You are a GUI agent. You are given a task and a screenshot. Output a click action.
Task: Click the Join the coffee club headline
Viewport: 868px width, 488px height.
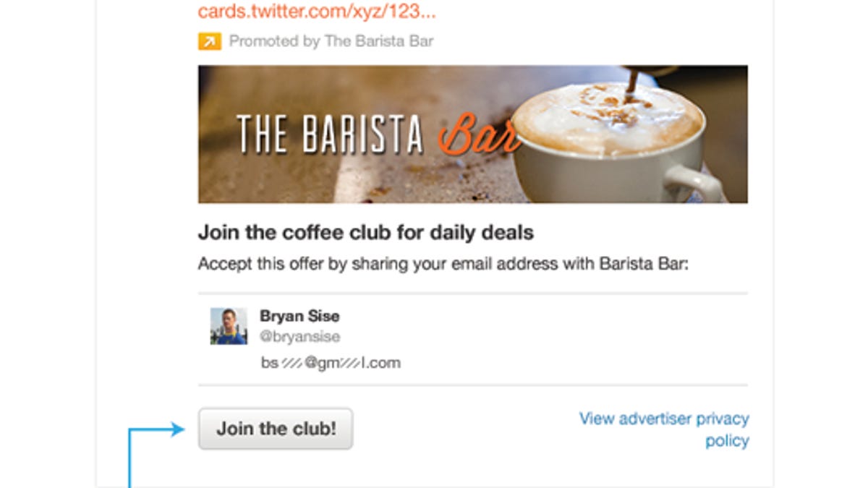click(366, 234)
